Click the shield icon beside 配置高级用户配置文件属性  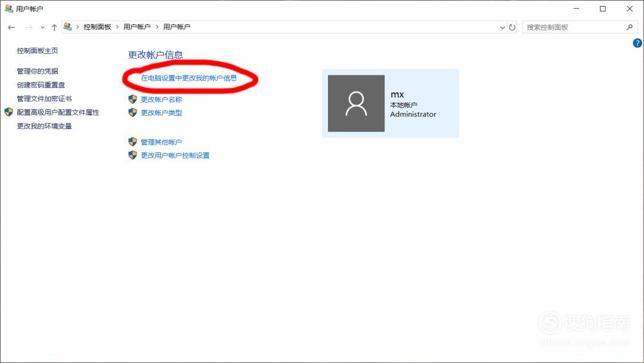[8, 112]
